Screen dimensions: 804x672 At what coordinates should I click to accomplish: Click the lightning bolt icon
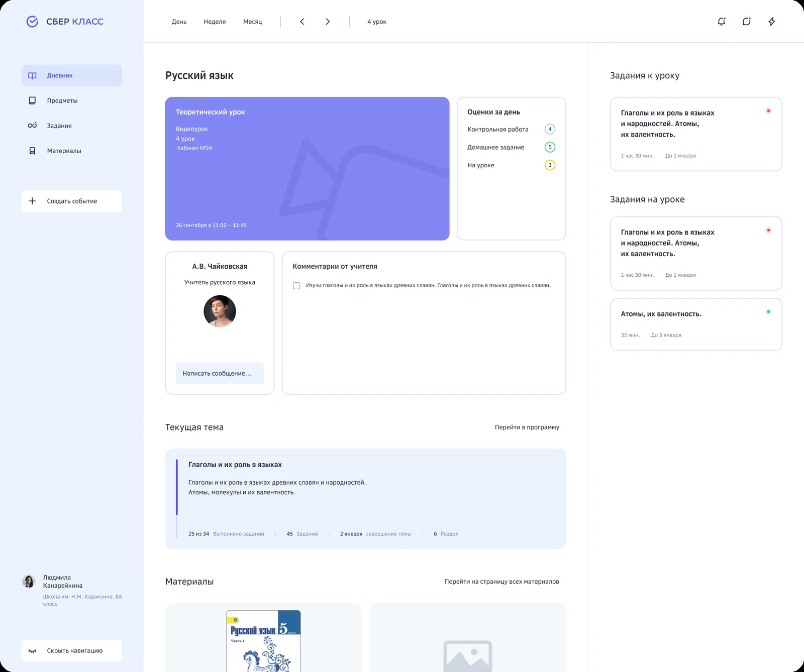(x=772, y=22)
